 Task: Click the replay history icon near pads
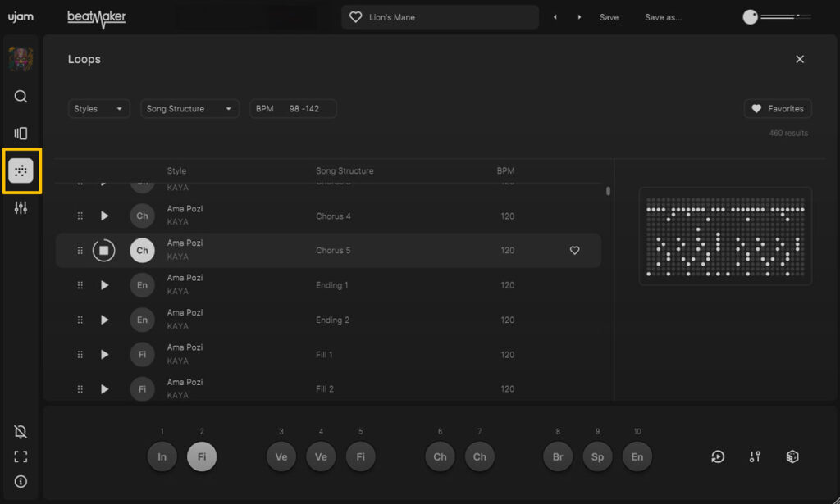(718, 456)
